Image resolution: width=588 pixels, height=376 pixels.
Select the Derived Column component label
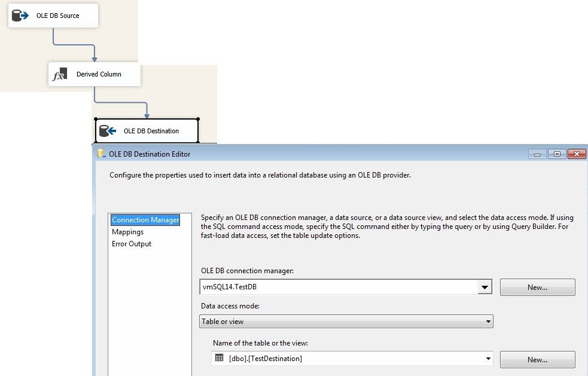click(99, 74)
